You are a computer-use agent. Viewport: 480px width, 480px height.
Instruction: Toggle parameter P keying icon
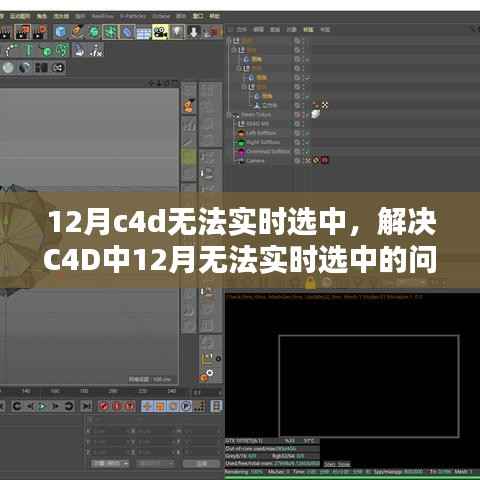(186, 406)
